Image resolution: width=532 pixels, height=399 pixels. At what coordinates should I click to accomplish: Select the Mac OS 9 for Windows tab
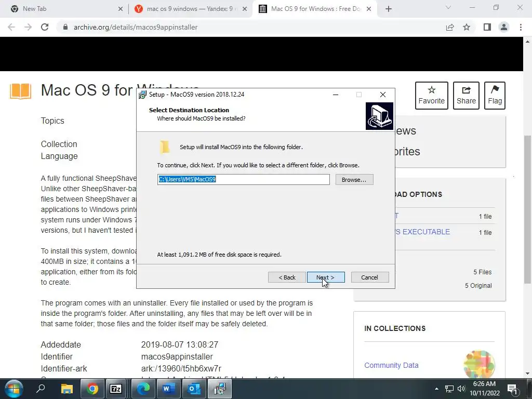tap(315, 9)
